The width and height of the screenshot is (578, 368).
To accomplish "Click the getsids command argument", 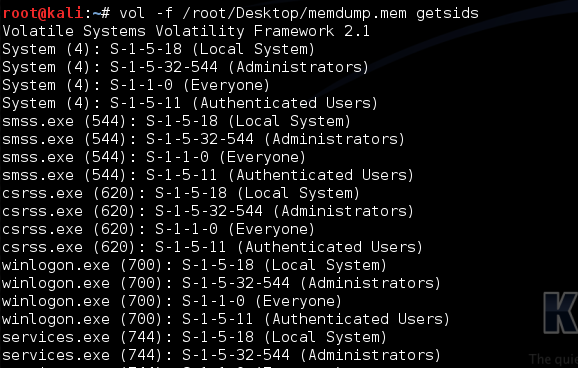I will (447, 14).
